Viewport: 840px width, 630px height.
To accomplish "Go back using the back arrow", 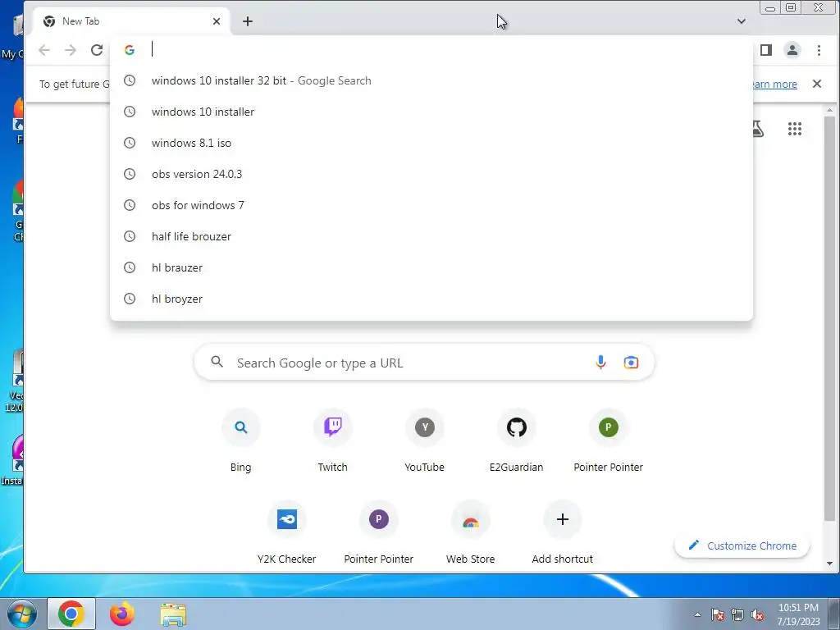I will tap(44, 50).
